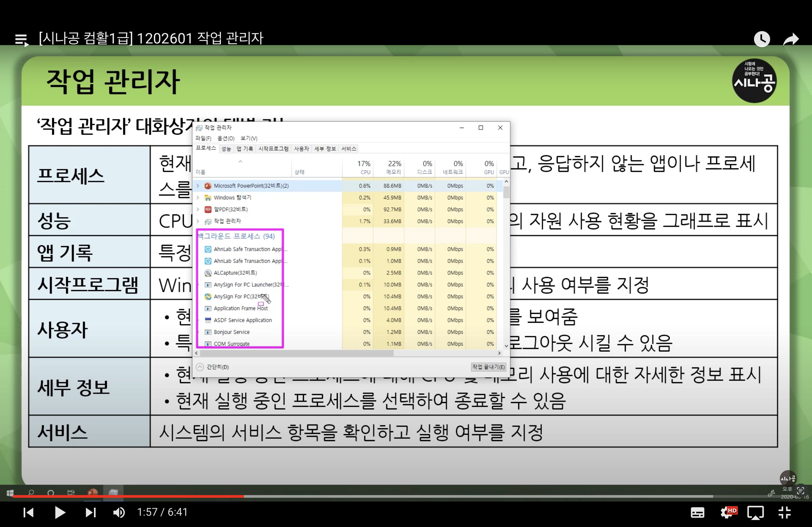The width and height of the screenshot is (812, 527).
Task: Cast video with AirPlay icon
Action: click(x=755, y=512)
